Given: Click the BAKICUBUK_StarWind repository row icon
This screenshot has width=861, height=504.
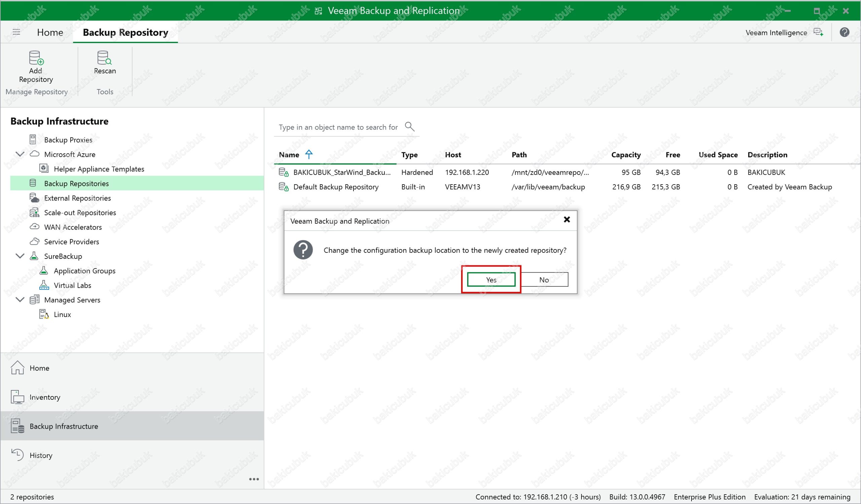Looking at the screenshot, I should 284,172.
